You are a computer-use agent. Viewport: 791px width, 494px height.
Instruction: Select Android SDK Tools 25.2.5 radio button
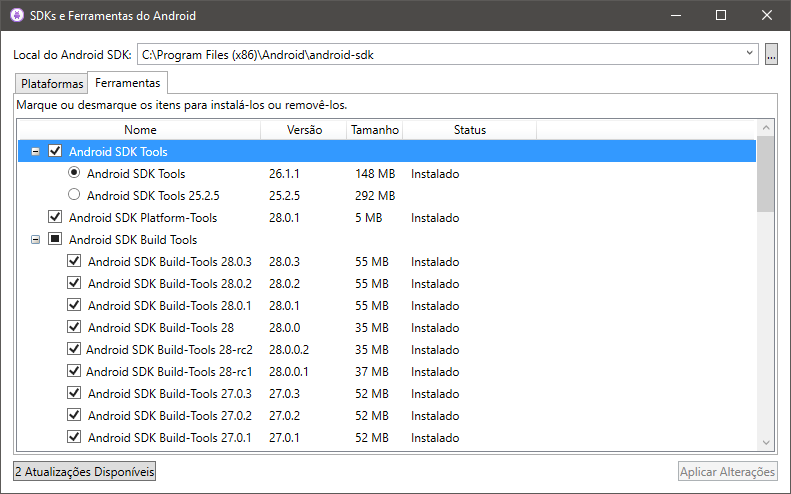[x=74, y=194]
